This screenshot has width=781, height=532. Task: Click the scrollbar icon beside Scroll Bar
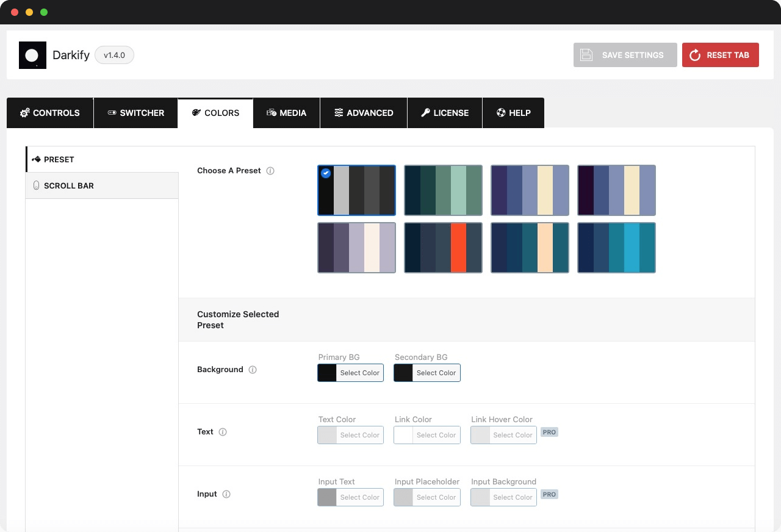pyautogui.click(x=36, y=185)
